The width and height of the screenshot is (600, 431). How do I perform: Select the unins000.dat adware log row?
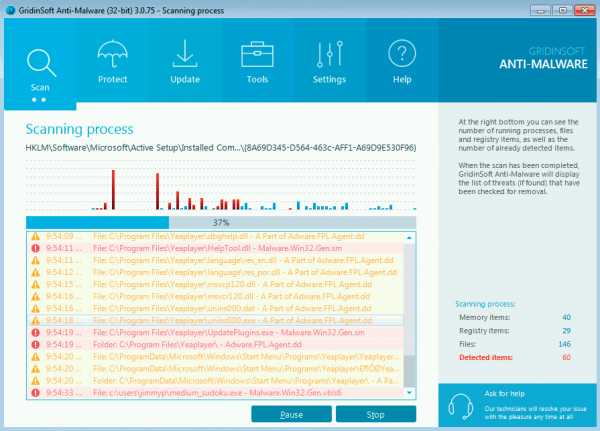tap(215, 309)
